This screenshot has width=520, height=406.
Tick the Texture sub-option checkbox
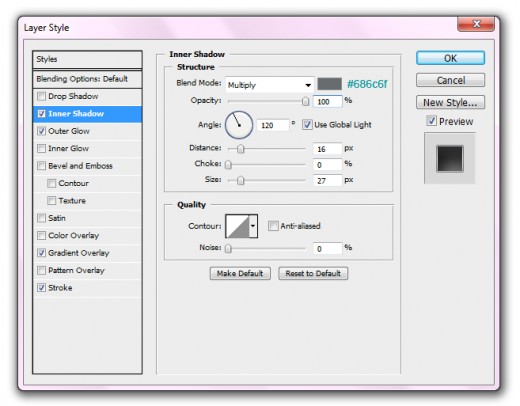51,200
